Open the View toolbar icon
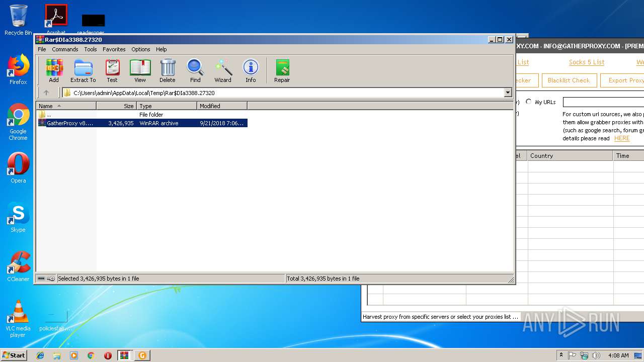The height and width of the screenshot is (362, 644). [140, 70]
